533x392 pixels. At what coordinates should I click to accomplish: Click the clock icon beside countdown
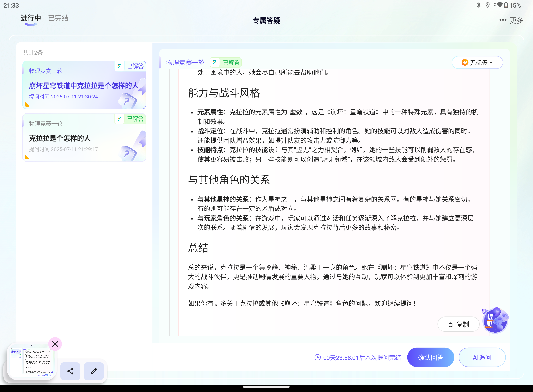[x=317, y=357]
